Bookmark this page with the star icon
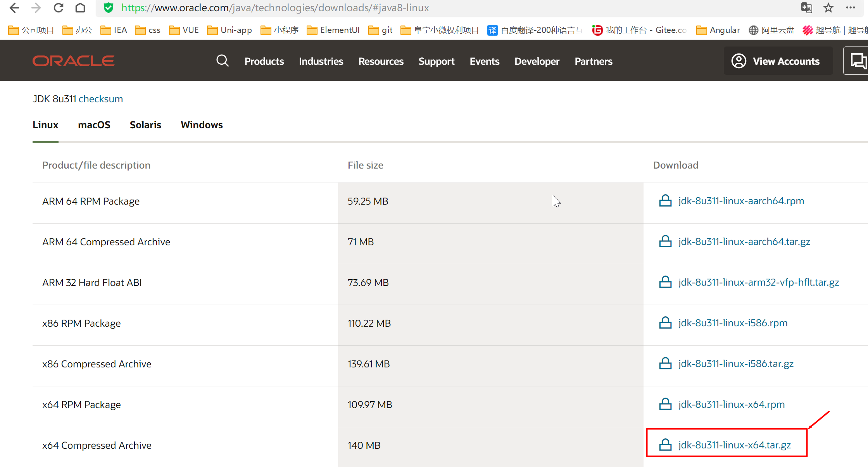 point(828,8)
